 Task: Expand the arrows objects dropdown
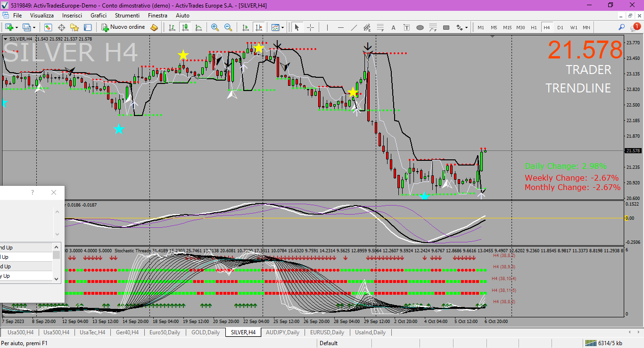466,27
